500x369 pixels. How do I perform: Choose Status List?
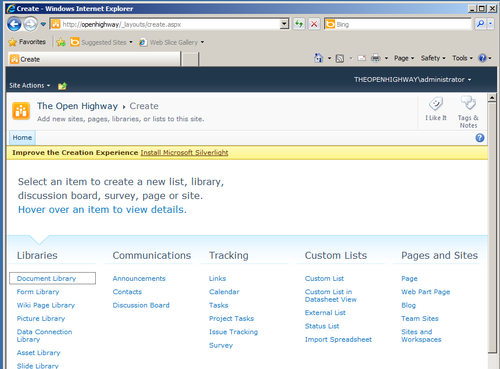tap(322, 326)
